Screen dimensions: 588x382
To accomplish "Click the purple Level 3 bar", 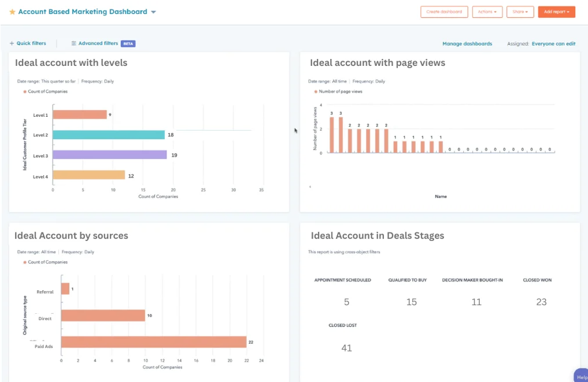I will click(x=110, y=155).
